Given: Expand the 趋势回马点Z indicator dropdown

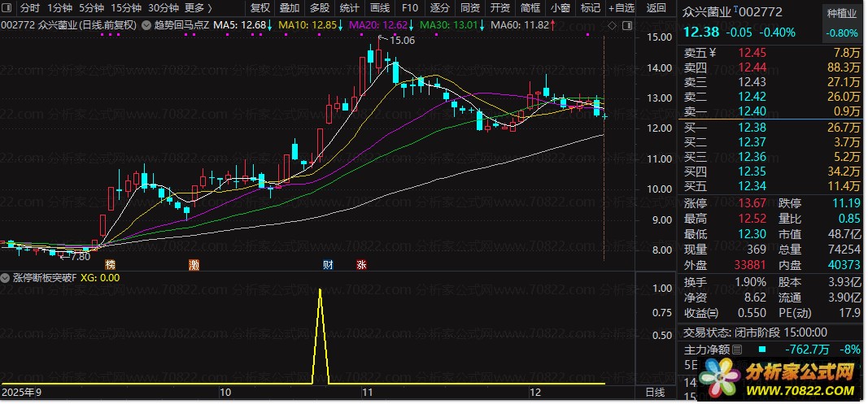Looking at the screenshot, I should pos(146,25).
